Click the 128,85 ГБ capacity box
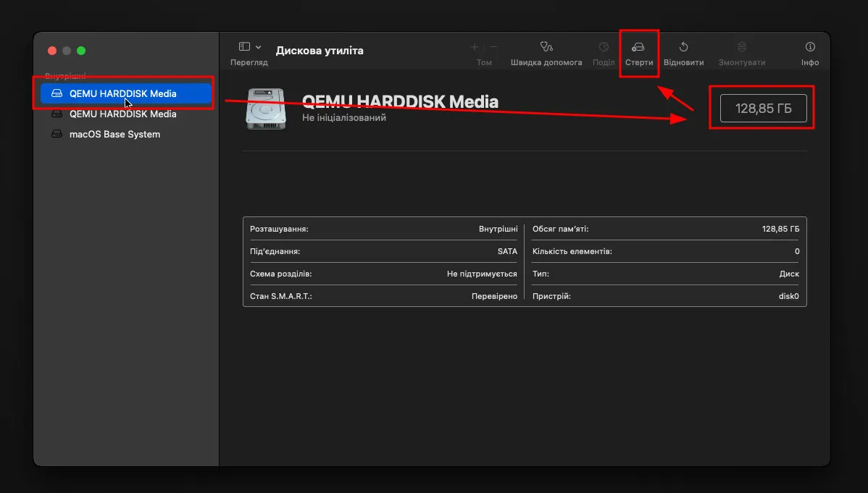 pos(764,109)
